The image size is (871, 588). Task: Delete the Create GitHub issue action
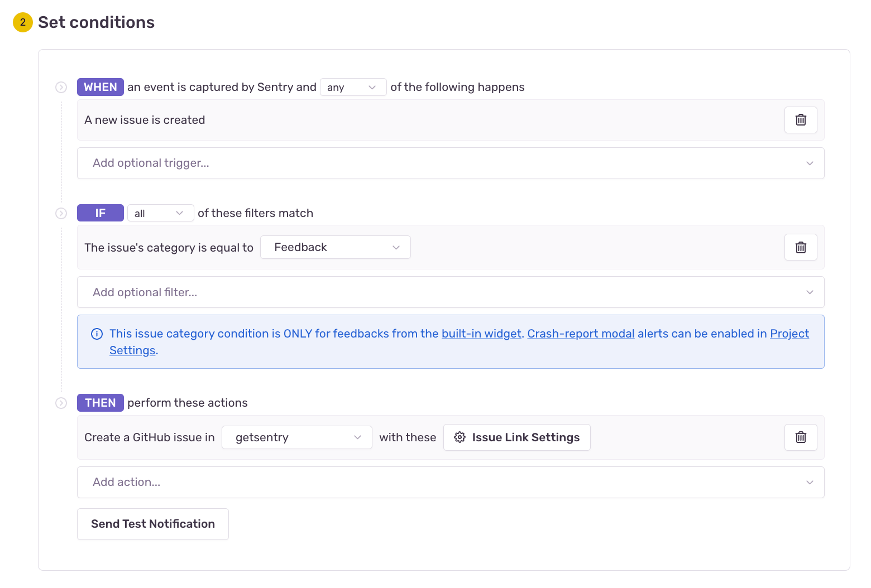(x=801, y=437)
